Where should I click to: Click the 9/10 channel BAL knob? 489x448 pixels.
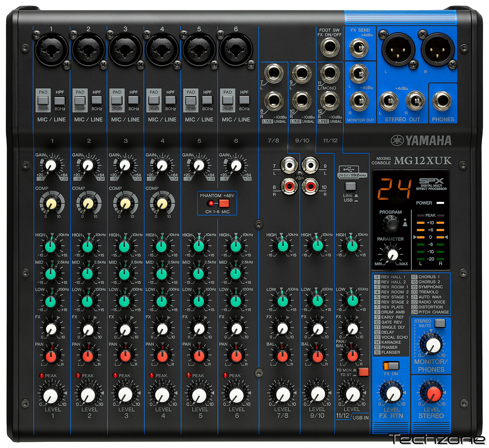317,356
